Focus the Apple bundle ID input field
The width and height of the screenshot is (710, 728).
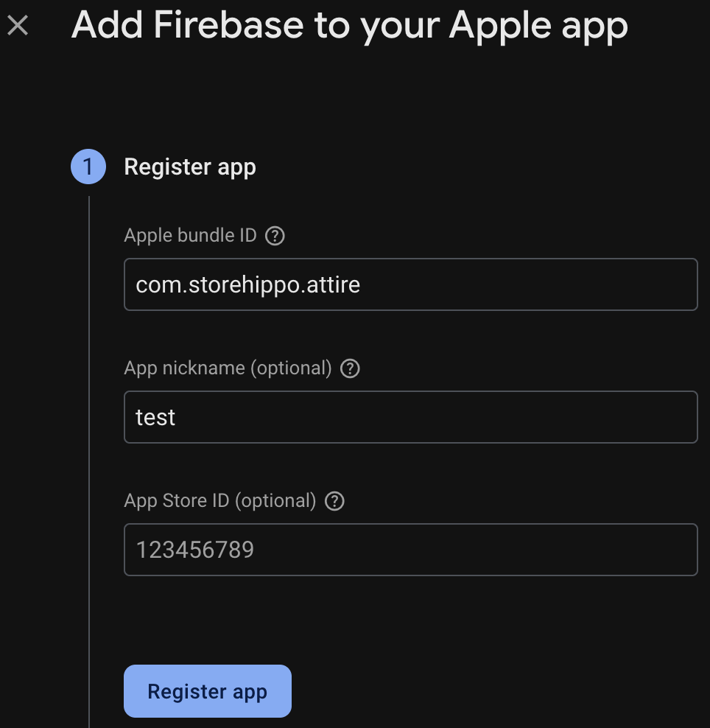(x=411, y=284)
